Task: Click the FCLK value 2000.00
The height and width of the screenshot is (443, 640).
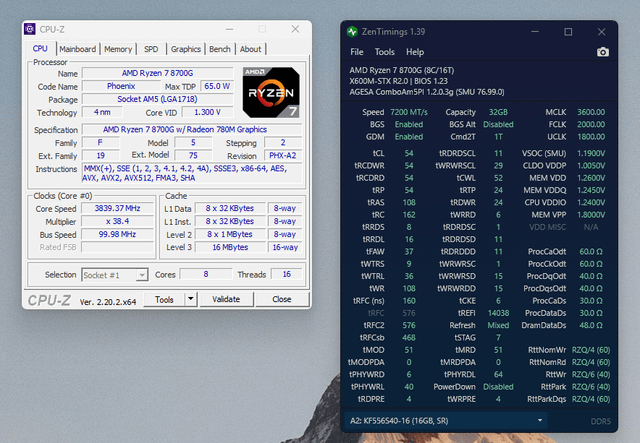Action: 591,125
